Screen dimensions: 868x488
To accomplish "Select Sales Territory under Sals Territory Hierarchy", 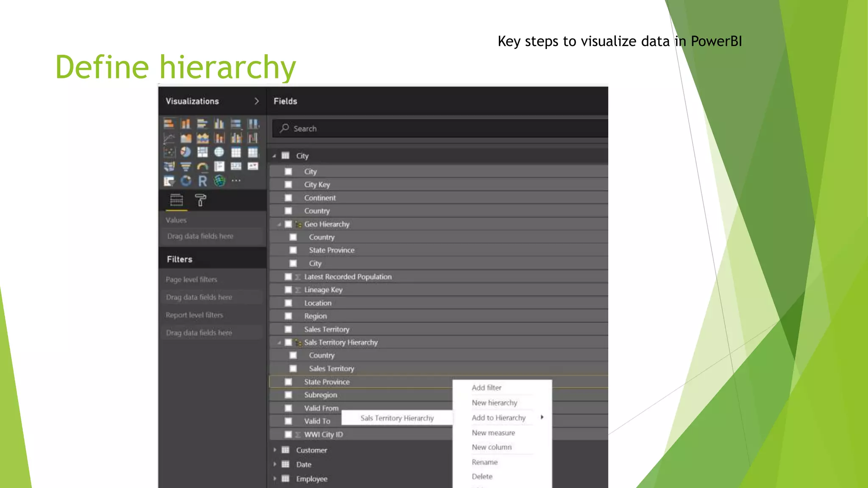I will click(331, 369).
